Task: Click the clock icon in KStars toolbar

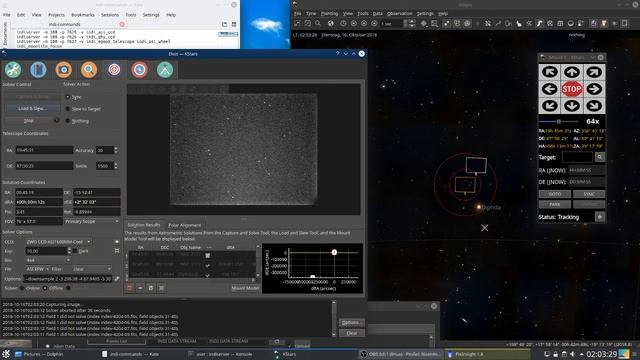Action: click(343, 24)
